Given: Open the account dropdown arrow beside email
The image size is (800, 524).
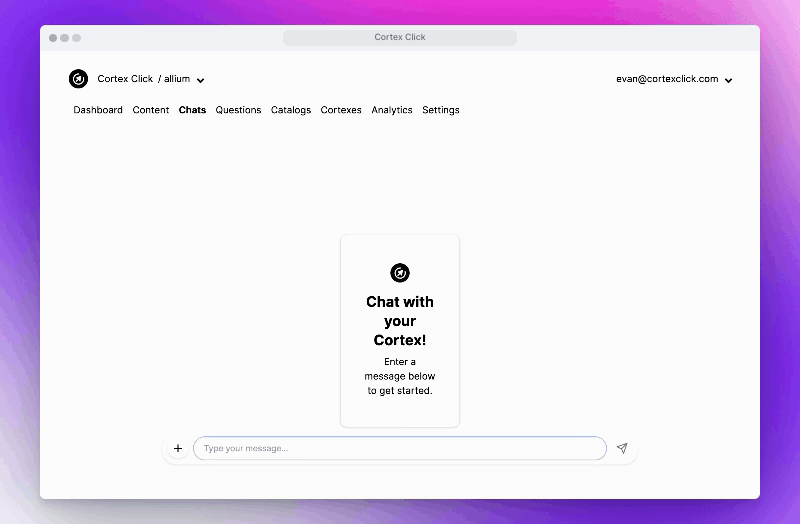Looking at the screenshot, I should [729, 80].
